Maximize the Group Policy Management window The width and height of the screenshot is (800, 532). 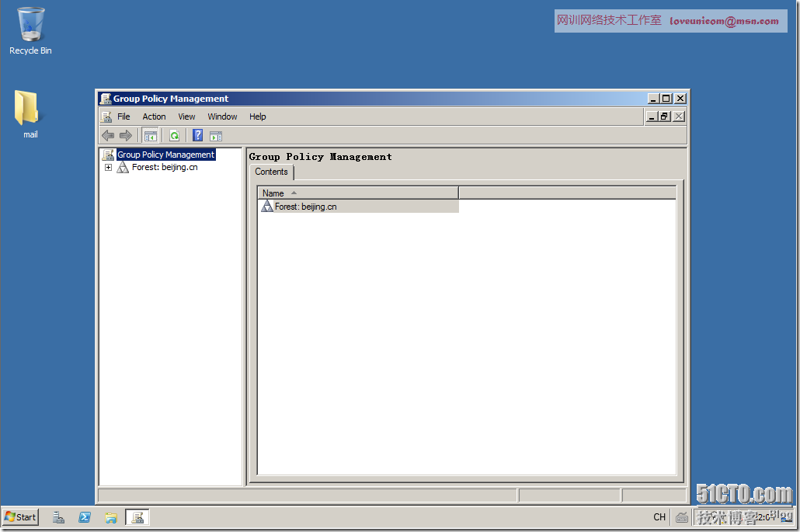tap(666, 99)
